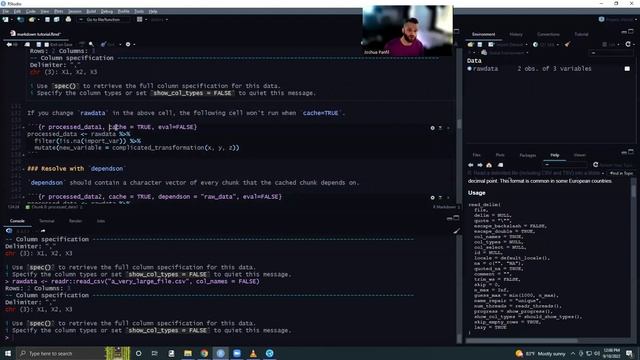Open Import Dataset dropdown

coord(508,44)
